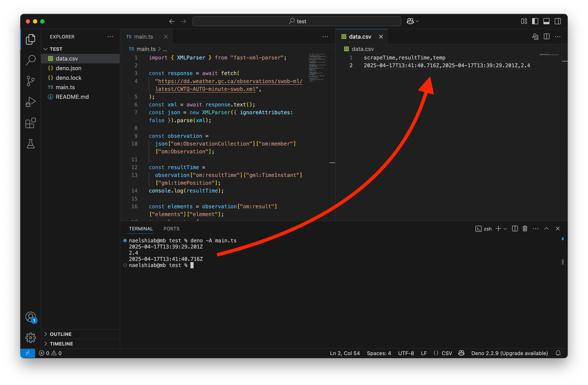Image resolution: width=588 pixels, height=385 pixels.
Task: Toggle the secondary side bar
Action: tap(558, 21)
